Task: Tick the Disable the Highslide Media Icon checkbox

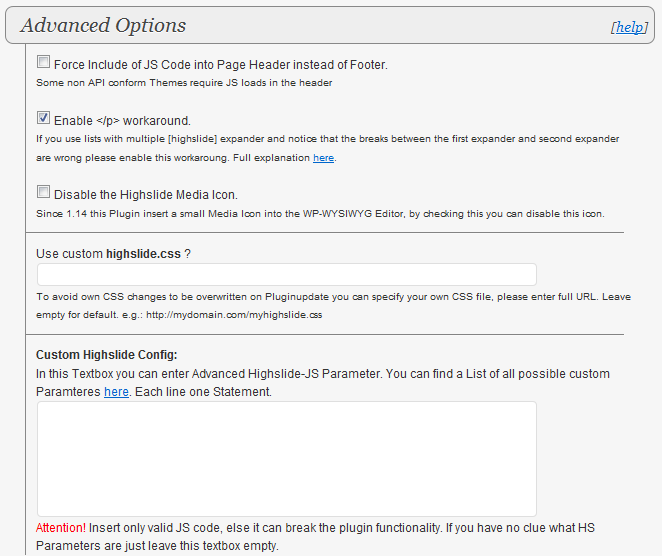Action: pos(43,192)
